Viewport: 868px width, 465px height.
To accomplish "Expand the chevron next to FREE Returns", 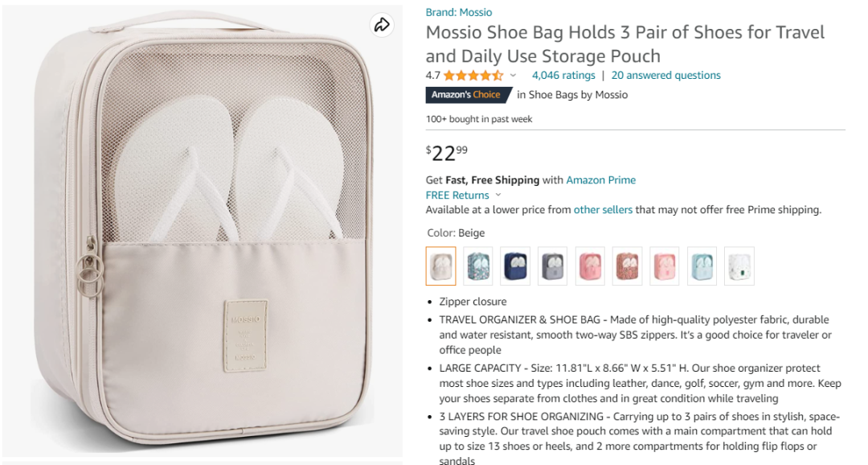I will (x=498, y=195).
